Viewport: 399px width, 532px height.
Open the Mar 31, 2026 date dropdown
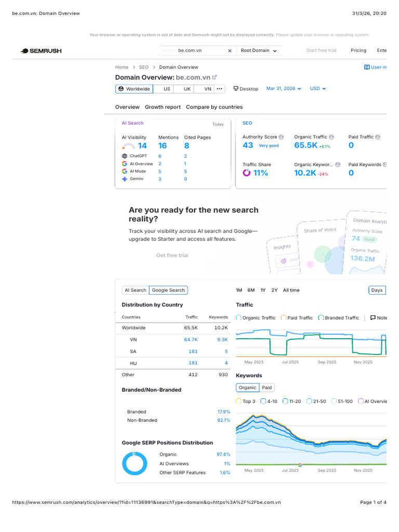tap(284, 88)
